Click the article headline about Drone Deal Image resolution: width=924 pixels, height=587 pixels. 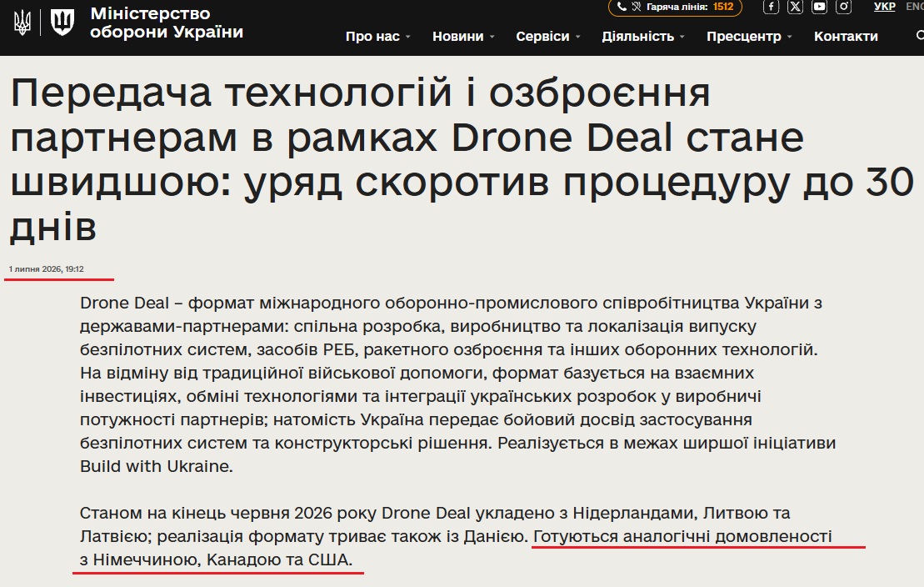(462, 159)
